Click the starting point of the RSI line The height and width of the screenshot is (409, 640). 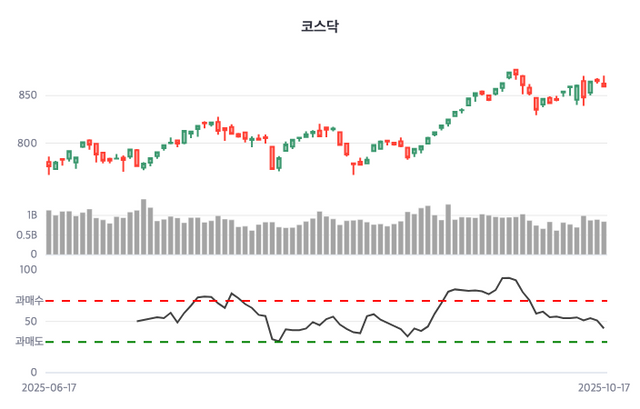(x=137, y=321)
